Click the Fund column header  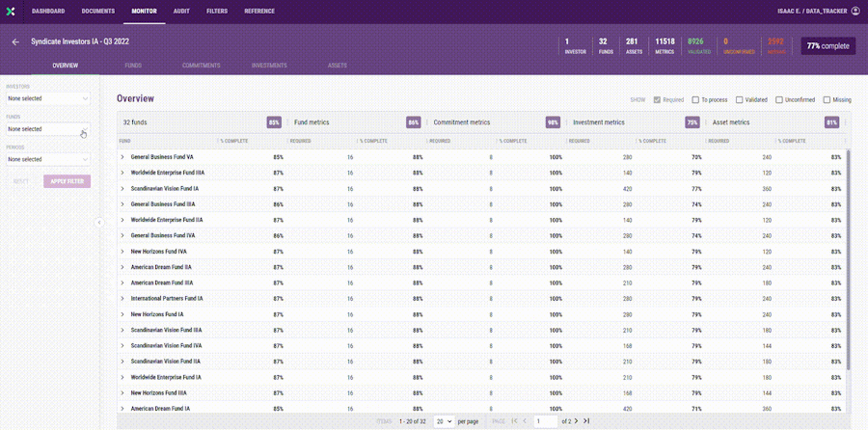tap(125, 141)
